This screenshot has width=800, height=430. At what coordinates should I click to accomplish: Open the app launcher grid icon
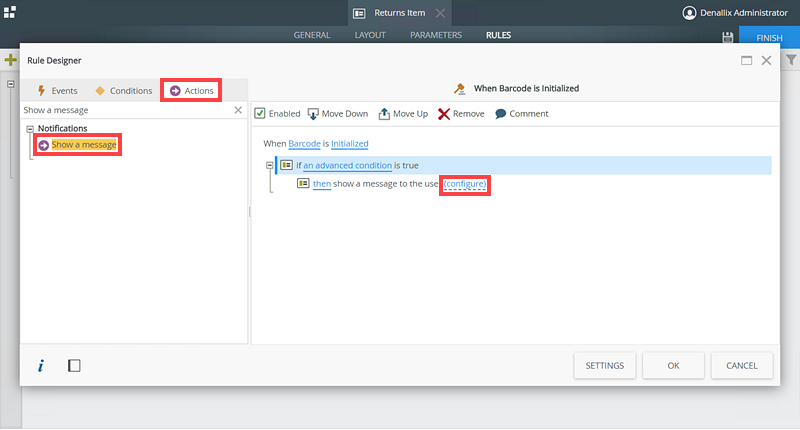[x=10, y=12]
